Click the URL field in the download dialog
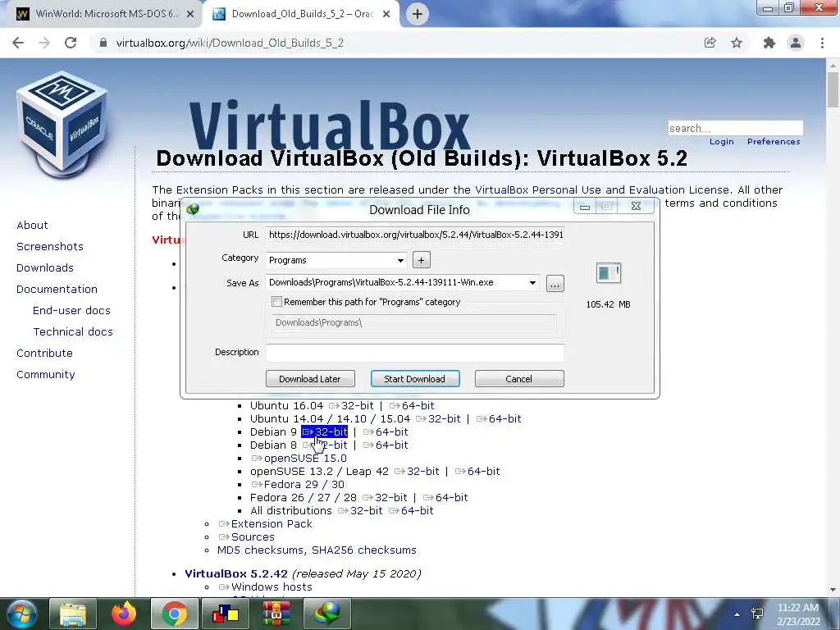 tap(415, 235)
